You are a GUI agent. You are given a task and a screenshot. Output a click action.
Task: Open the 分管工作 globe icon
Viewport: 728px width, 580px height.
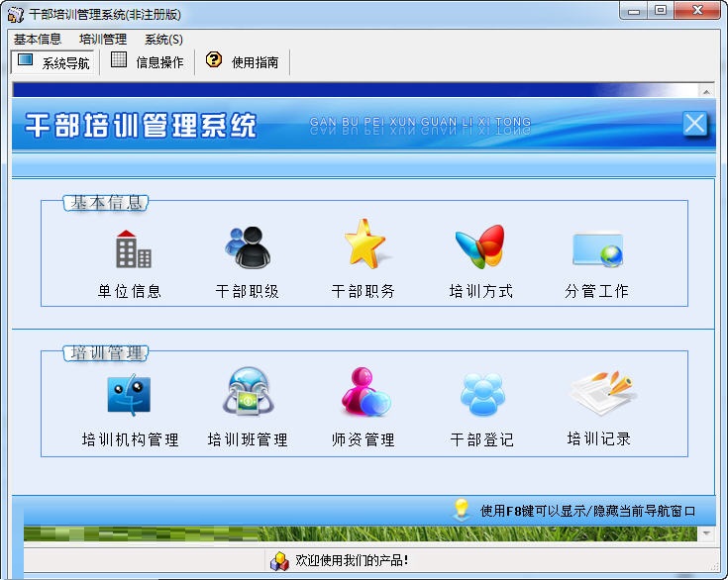tap(598, 249)
